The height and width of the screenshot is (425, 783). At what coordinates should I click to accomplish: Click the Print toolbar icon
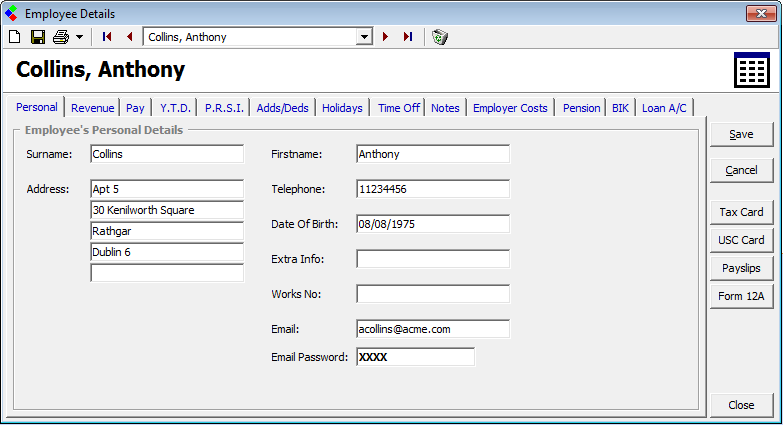[60, 37]
